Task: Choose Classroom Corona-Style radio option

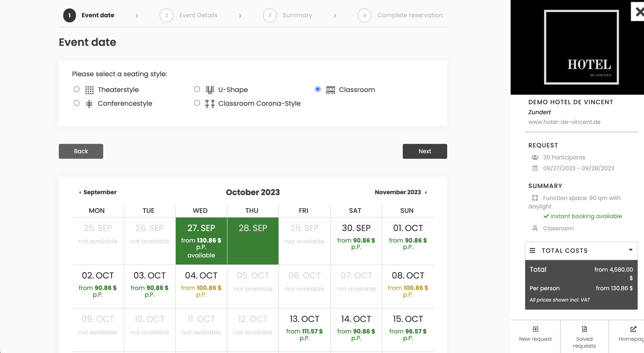Action: (x=197, y=103)
